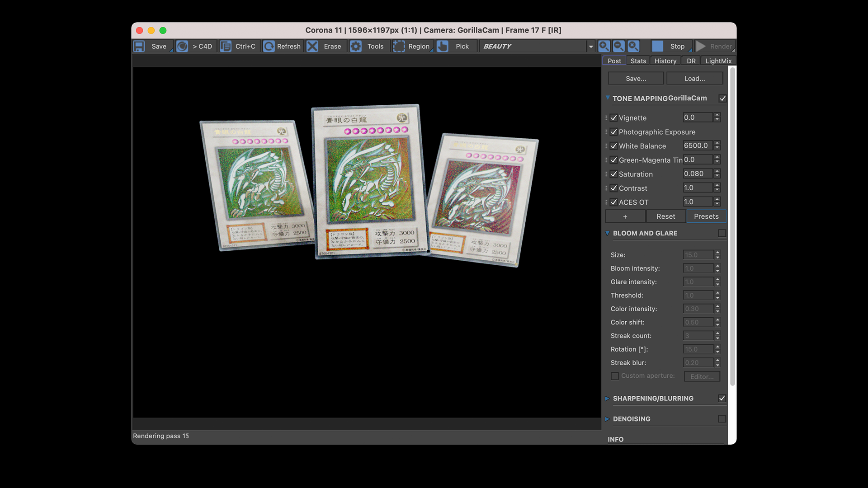Grab the Saturation row drag handle
Screen dimensions: 868x488
tap(606, 174)
